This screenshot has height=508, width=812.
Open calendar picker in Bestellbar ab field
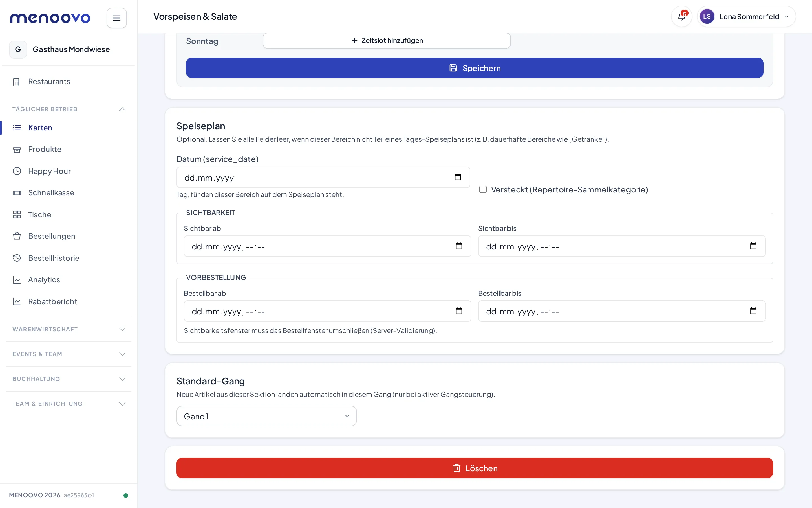(x=459, y=311)
